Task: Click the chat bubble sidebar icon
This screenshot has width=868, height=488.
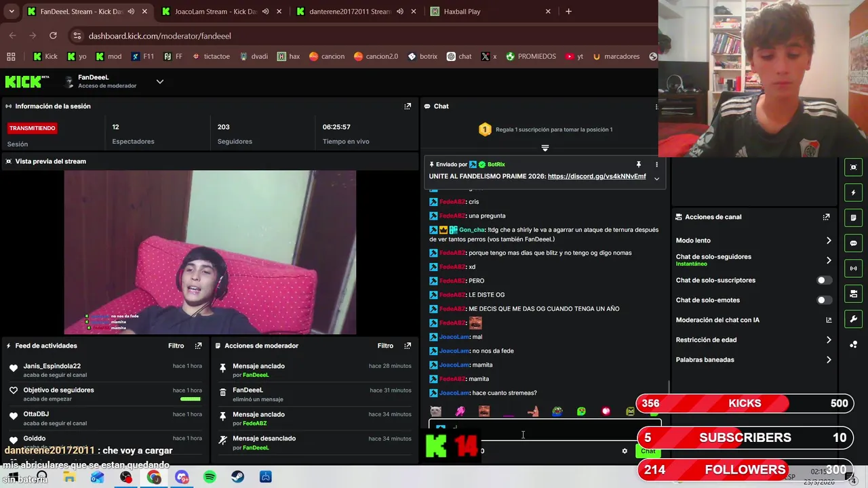Action: pyautogui.click(x=853, y=243)
